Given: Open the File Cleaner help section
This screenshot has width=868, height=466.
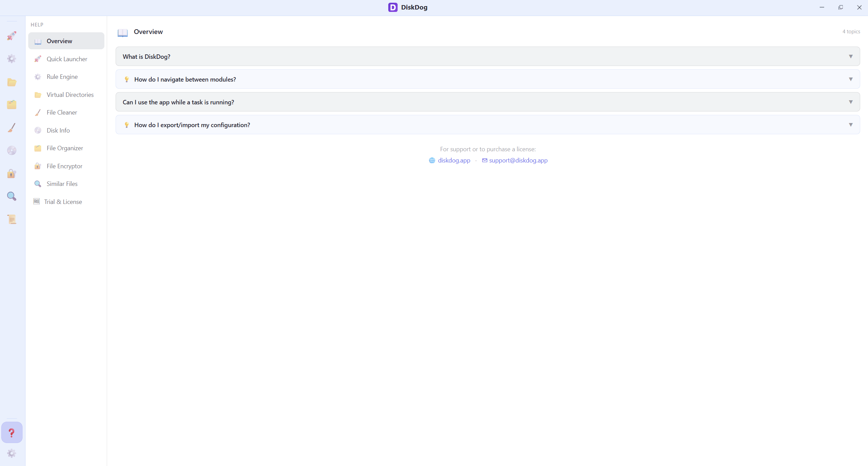Looking at the screenshot, I should pyautogui.click(x=66, y=112).
